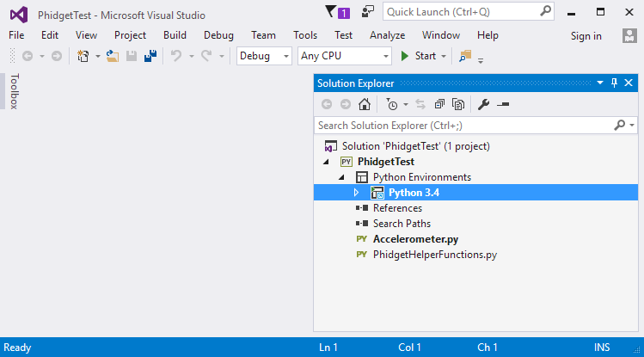Click the Redo toolbar icon
Viewport: 644px width, 357px height.
[206, 56]
